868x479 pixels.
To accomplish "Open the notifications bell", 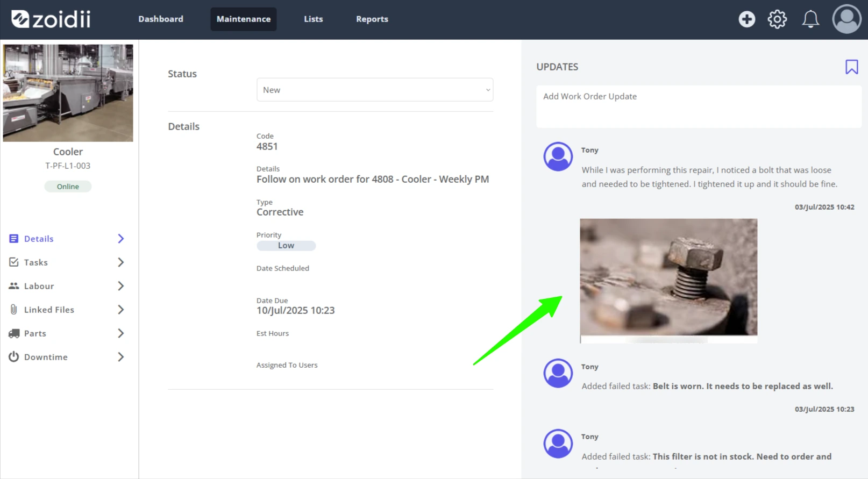I will [x=810, y=19].
